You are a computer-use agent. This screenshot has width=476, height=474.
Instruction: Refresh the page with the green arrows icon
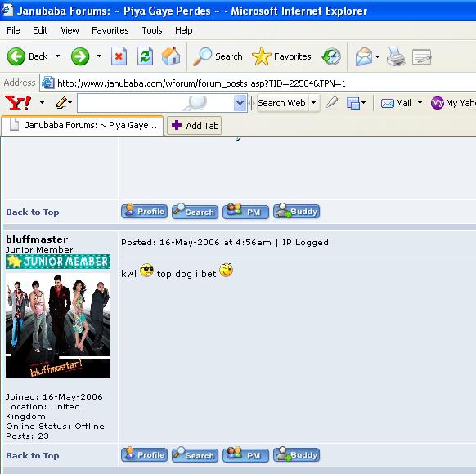(x=145, y=56)
